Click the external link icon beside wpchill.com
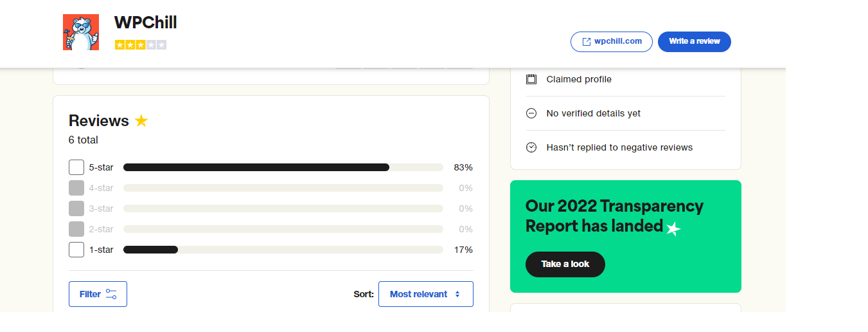 [x=586, y=41]
